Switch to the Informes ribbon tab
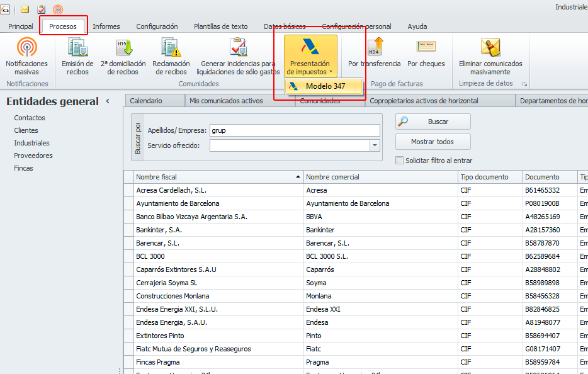Image resolution: width=588 pixels, height=374 pixels. 106,26
